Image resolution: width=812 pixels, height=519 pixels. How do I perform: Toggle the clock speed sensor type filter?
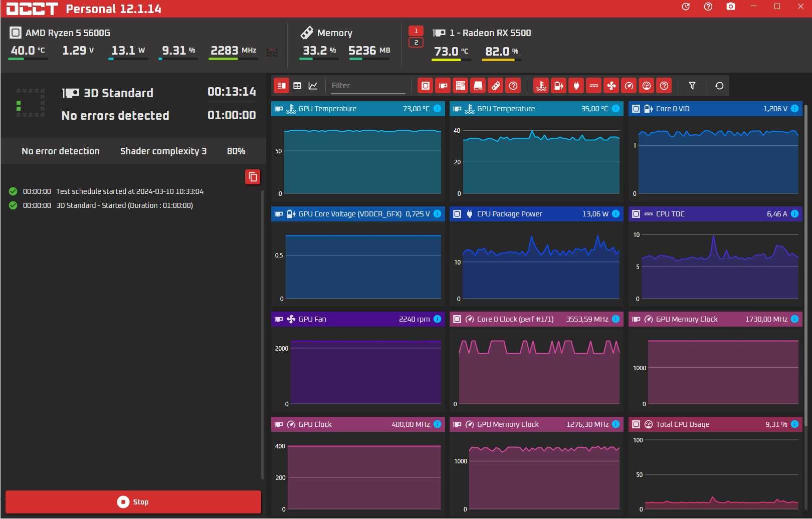click(629, 86)
